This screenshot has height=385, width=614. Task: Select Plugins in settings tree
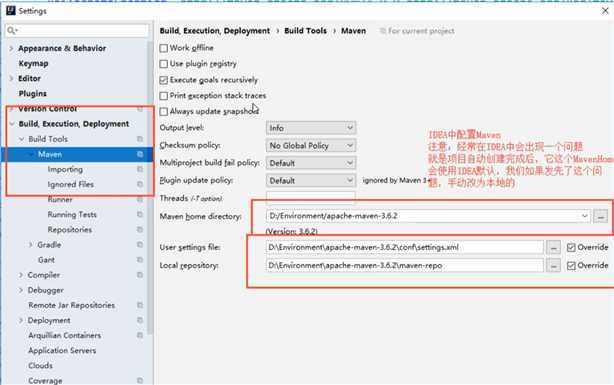click(33, 94)
